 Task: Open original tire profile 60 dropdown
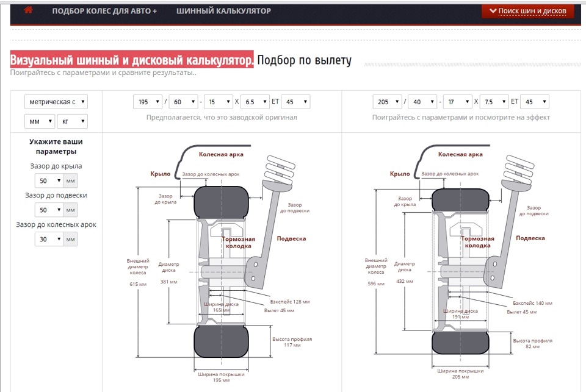pos(183,102)
